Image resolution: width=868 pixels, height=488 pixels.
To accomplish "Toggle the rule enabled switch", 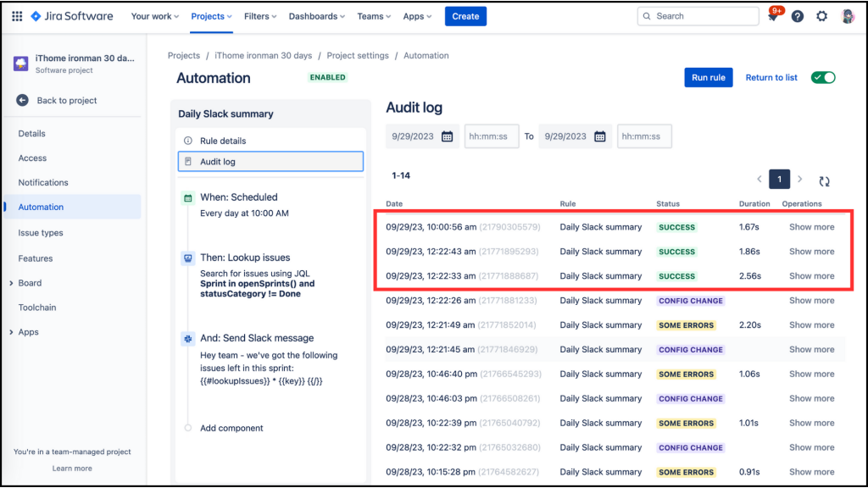I will coord(823,77).
